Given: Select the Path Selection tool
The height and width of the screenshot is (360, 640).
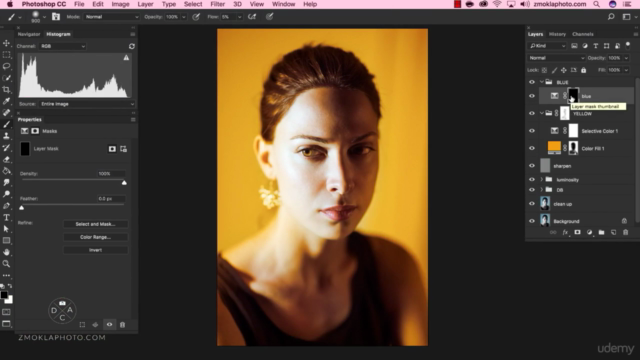Looking at the screenshot, I should tap(6, 229).
